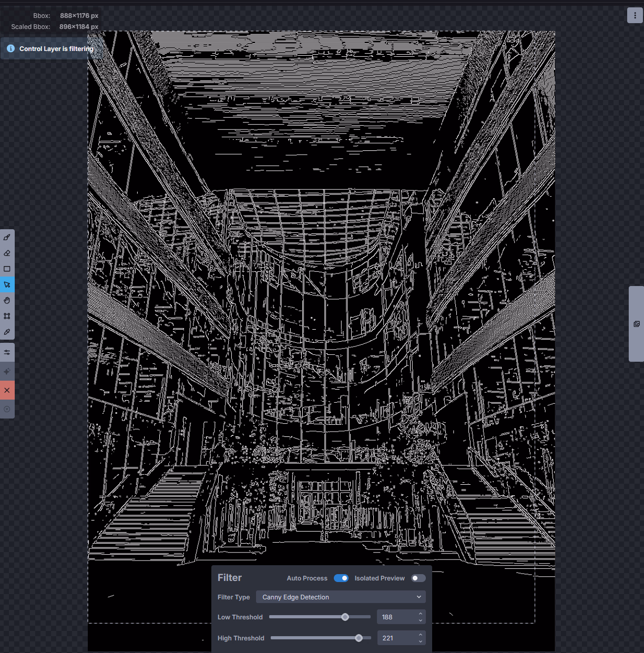This screenshot has width=644, height=653.
Task: Open the canvas settings sliders icon
Action: [x=7, y=352]
